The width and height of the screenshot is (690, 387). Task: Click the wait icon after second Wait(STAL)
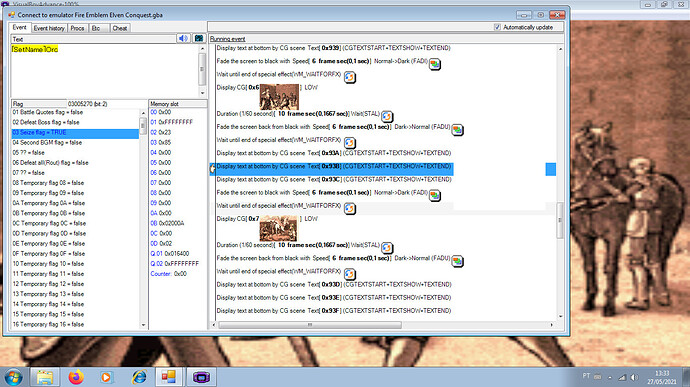(387, 248)
